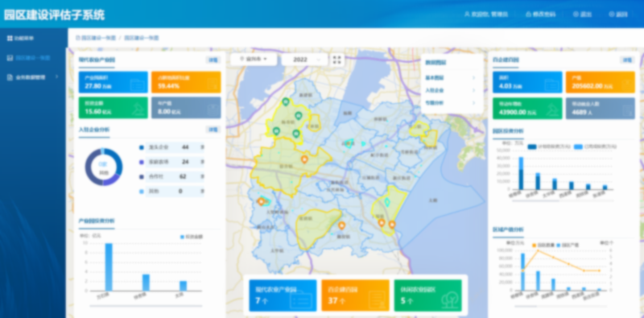Click the fullscreen expand icon beside the 2022 selector

[336, 60]
